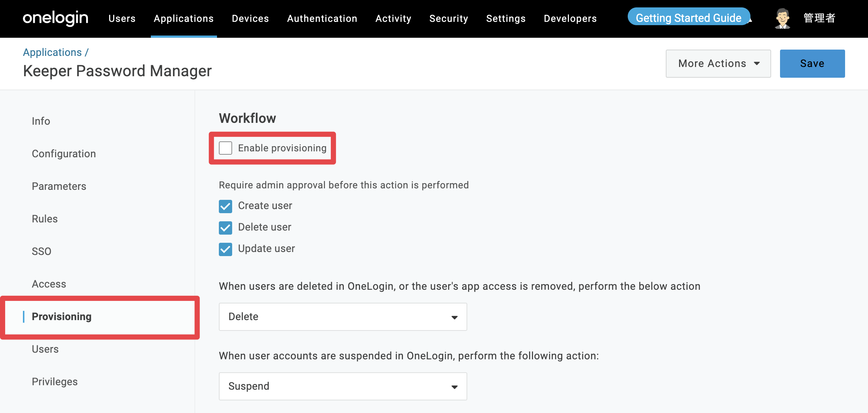Click the OneLogin logo
The image size is (868, 413).
55,18
